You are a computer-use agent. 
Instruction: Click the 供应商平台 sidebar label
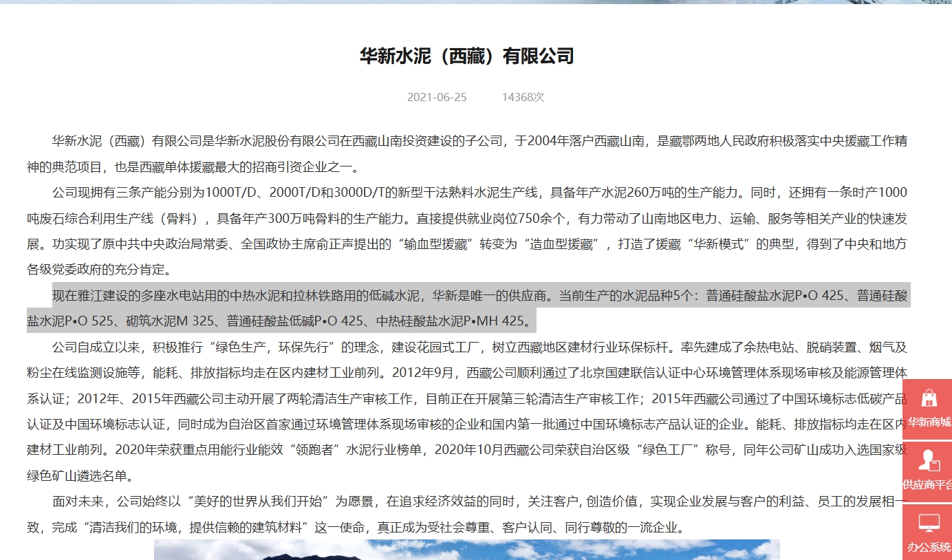(927, 484)
